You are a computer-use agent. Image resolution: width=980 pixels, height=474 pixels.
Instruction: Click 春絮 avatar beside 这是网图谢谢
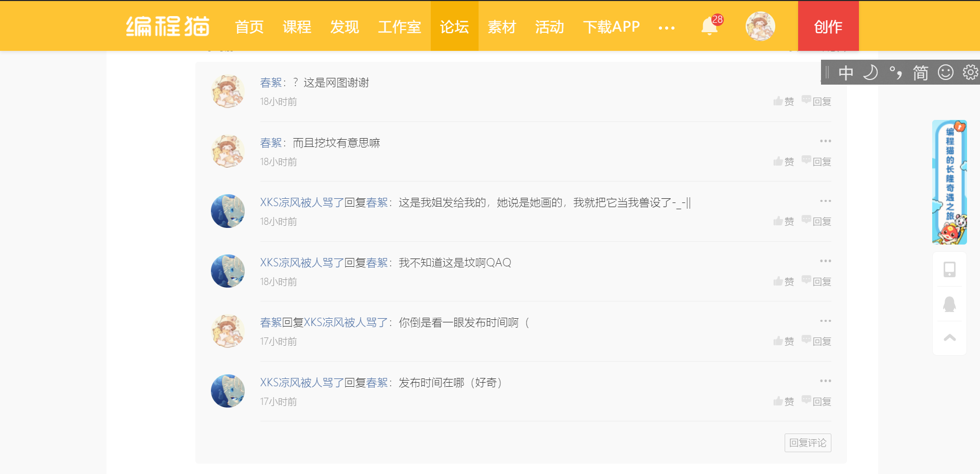(x=228, y=91)
